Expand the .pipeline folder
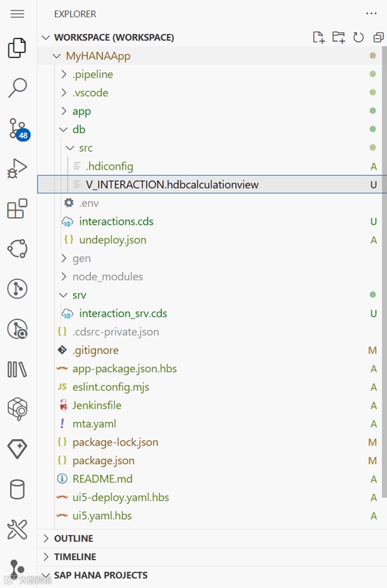The image size is (387, 588). point(92,74)
